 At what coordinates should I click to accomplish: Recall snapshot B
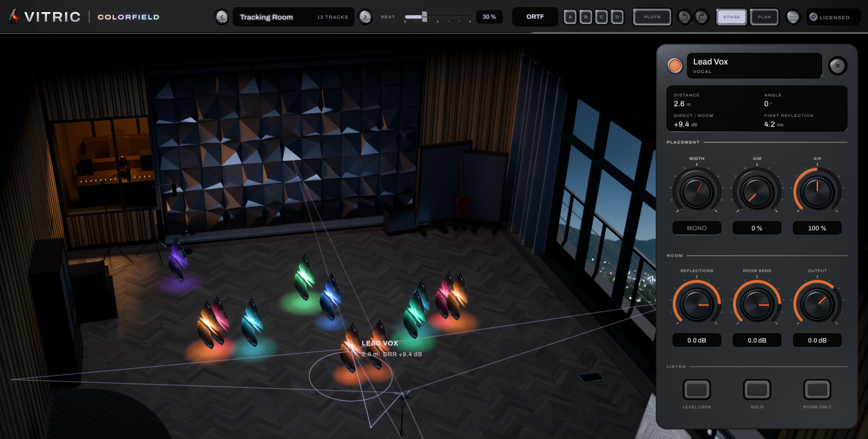click(x=586, y=17)
